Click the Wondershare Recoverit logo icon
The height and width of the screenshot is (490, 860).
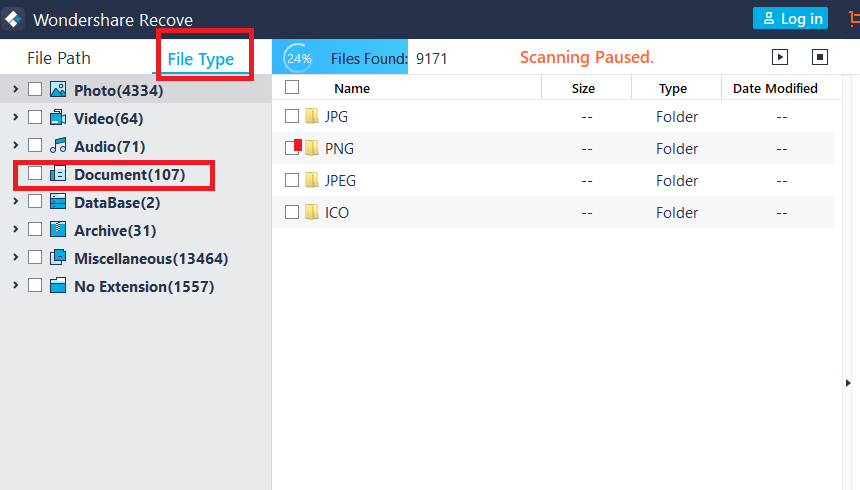click(12, 19)
